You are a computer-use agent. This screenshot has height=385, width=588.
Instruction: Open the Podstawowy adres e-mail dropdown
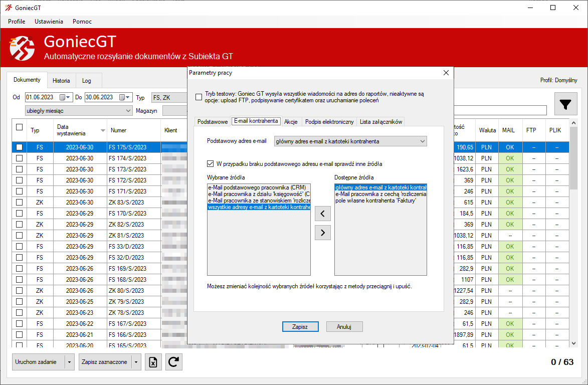tap(350, 141)
